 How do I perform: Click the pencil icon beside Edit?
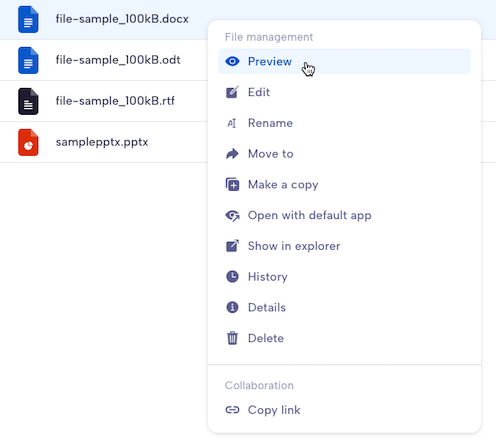click(232, 92)
